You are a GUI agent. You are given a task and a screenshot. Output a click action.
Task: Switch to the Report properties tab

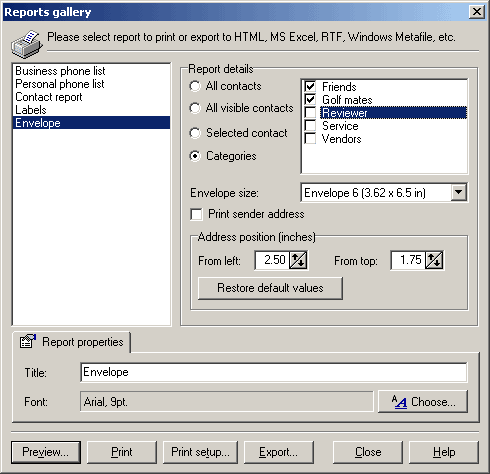point(71,342)
